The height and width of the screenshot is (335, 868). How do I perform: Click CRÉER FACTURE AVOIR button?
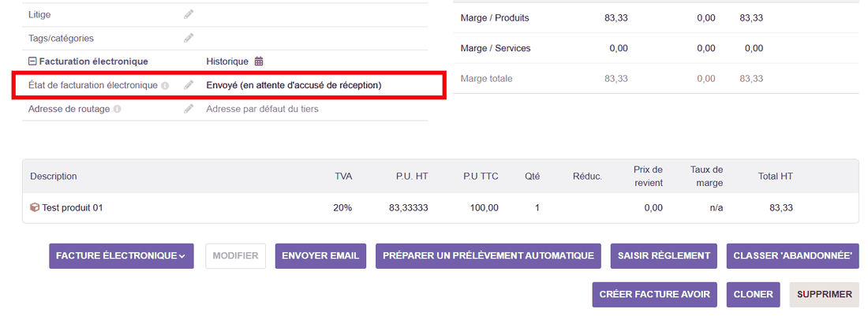[655, 295]
